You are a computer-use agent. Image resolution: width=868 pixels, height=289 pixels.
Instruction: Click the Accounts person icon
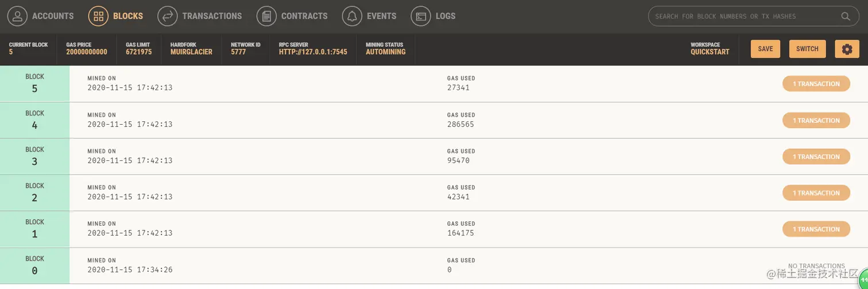click(x=17, y=16)
